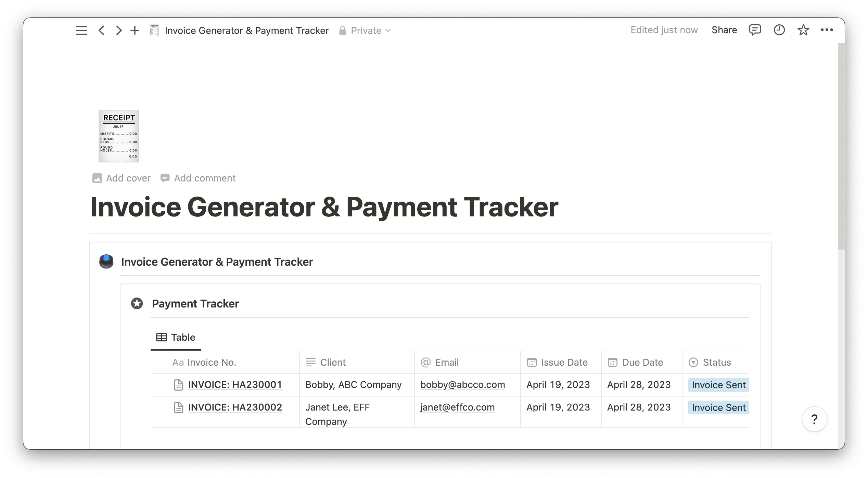The image size is (868, 478).
Task: Click the receipt page icon above the title
Action: coord(119,136)
